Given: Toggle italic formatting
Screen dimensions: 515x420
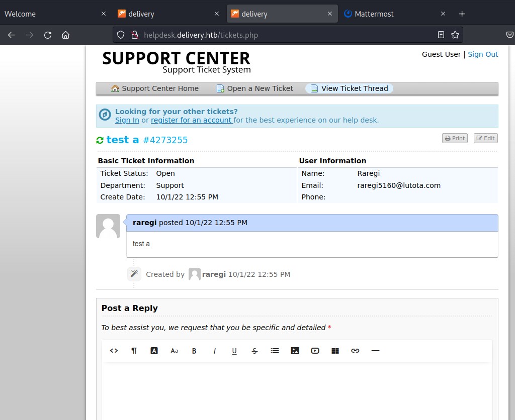Looking at the screenshot, I should tap(215, 351).
